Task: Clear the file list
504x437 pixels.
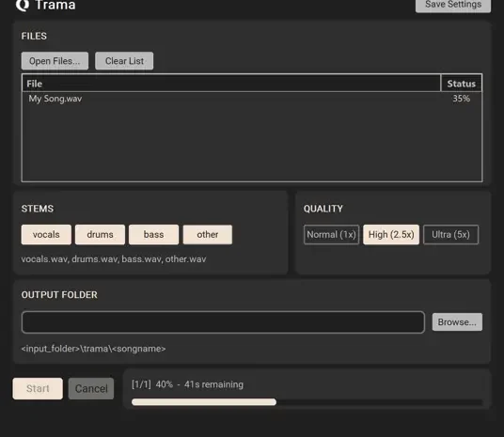Action: click(124, 61)
